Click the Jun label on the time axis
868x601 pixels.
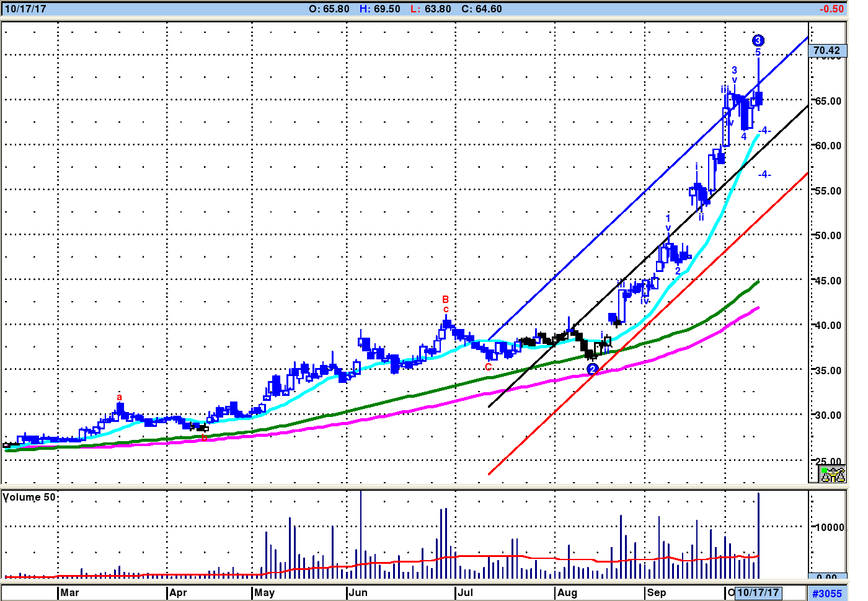(358, 593)
